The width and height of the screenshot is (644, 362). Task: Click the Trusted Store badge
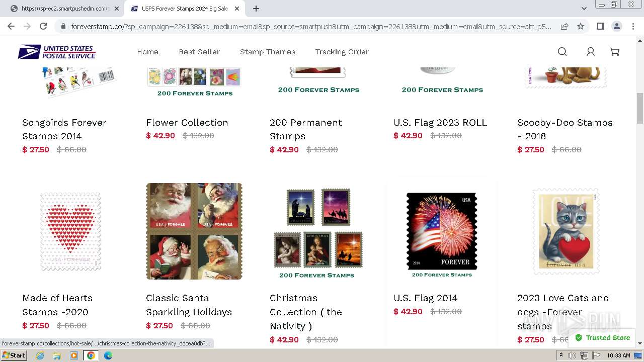(x=603, y=338)
